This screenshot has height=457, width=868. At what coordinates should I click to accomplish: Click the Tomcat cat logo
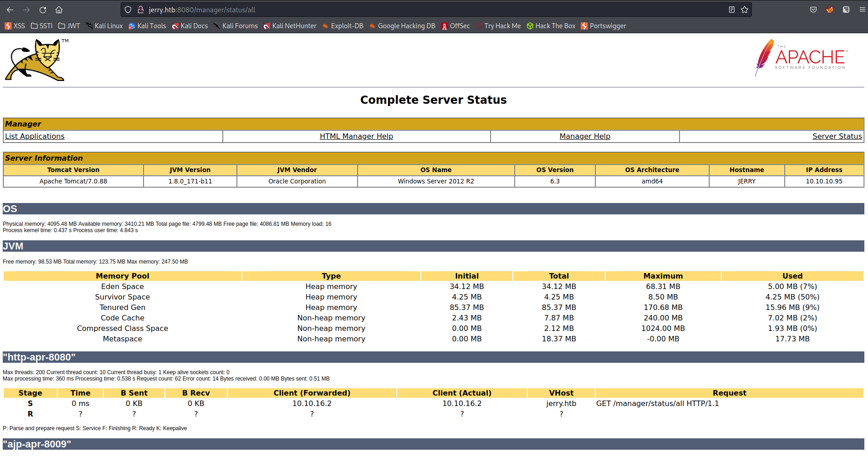(36, 60)
